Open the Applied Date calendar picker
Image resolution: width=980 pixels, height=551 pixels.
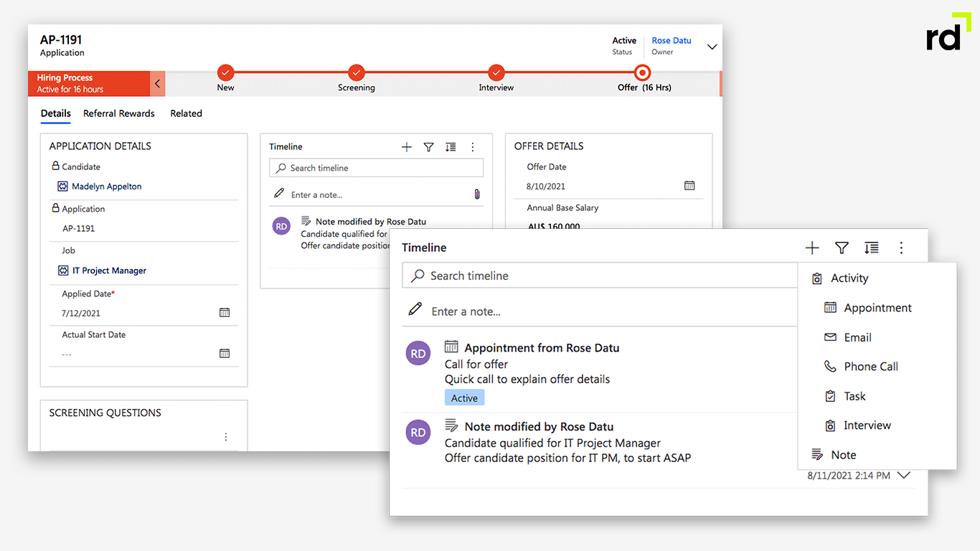(x=225, y=313)
